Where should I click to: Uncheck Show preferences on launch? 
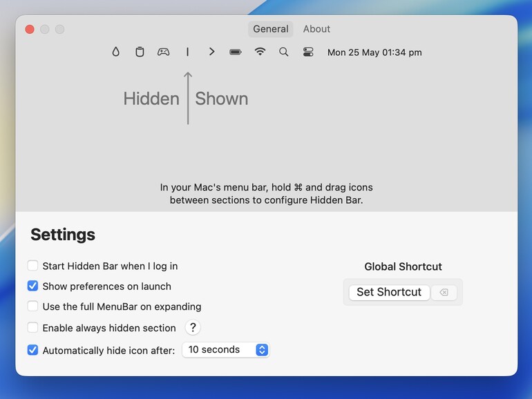(x=32, y=286)
